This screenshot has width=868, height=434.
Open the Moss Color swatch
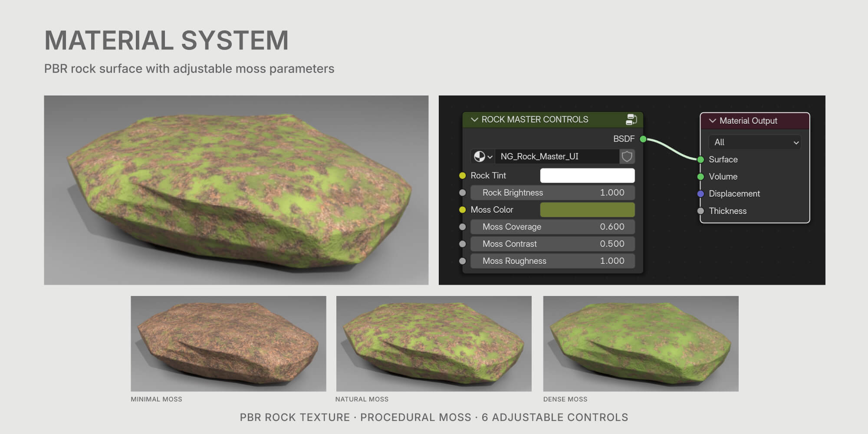point(587,210)
